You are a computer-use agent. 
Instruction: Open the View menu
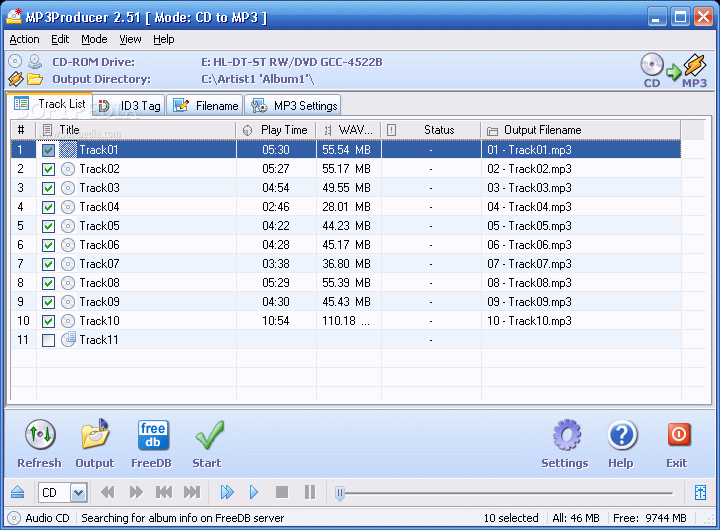click(130, 39)
